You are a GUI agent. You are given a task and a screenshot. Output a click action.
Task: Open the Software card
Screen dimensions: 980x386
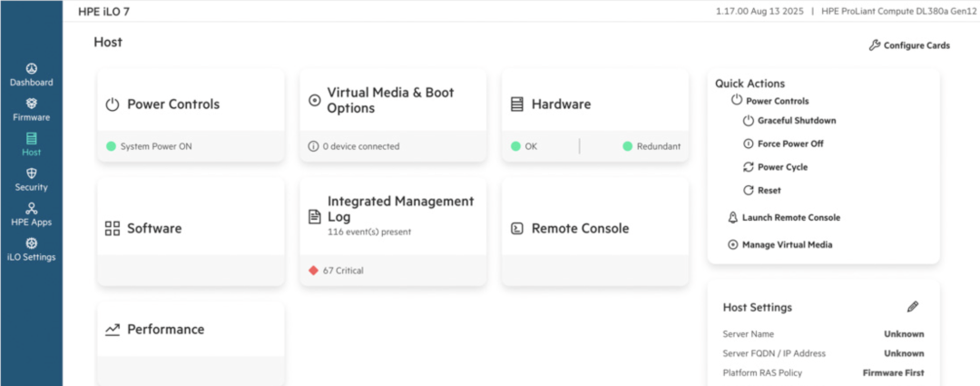point(191,233)
